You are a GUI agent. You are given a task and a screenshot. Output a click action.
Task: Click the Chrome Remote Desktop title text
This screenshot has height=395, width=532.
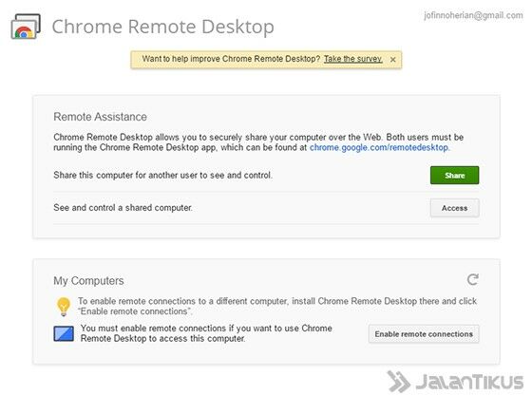tap(162, 27)
